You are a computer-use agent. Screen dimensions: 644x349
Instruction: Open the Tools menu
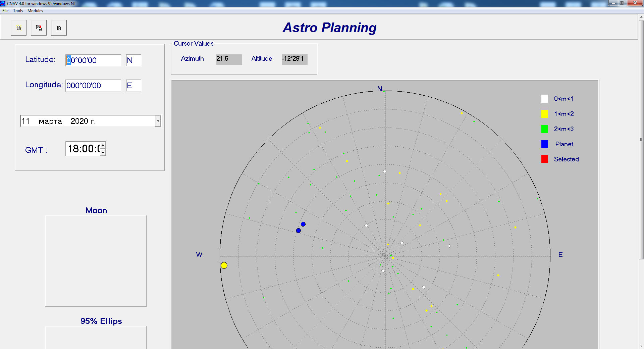(x=18, y=11)
